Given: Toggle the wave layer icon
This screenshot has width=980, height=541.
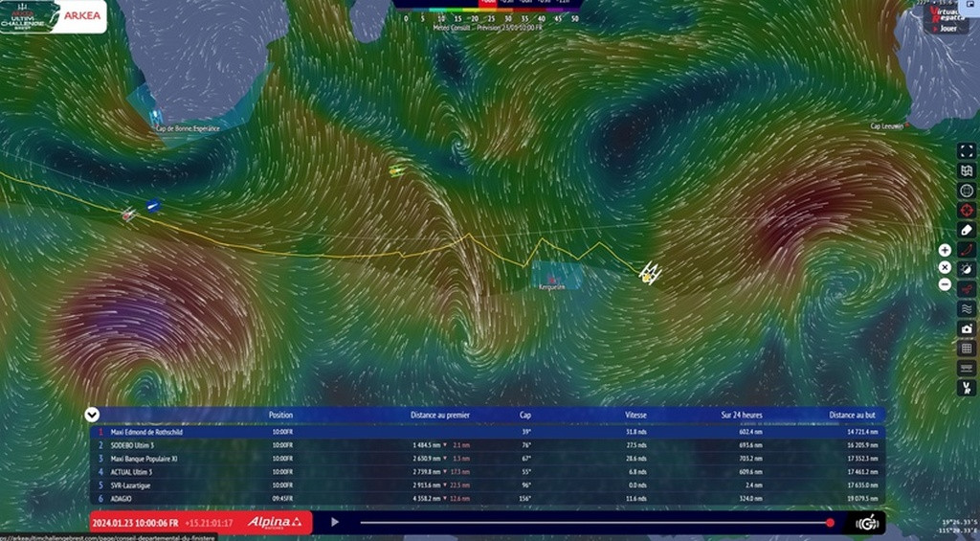Looking at the screenshot, I should point(967,308).
